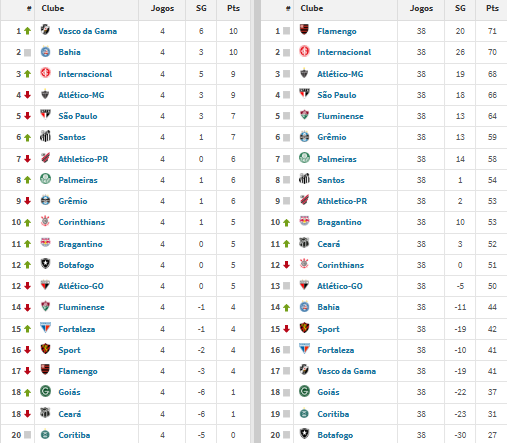Click the green up arrow beside Santos, left table
Image resolution: width=507 pixels, height=443 pixels.
[x=28, y=137]
